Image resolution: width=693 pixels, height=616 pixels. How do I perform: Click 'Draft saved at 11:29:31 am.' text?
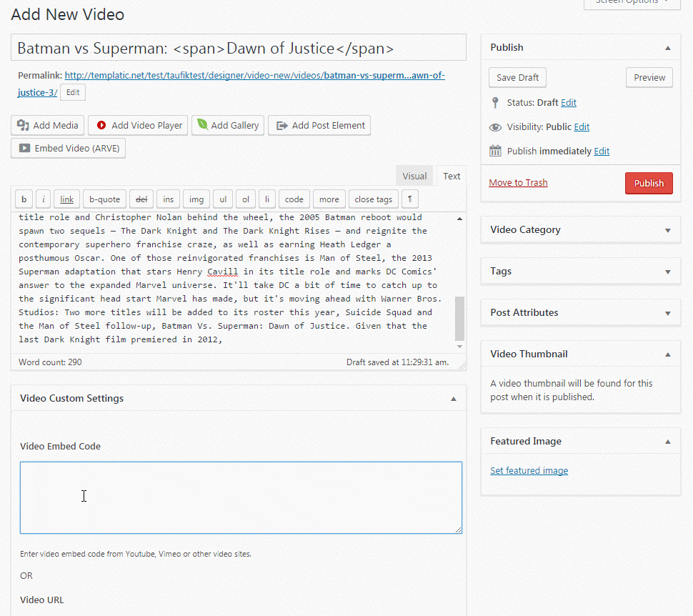coord(397,362)
